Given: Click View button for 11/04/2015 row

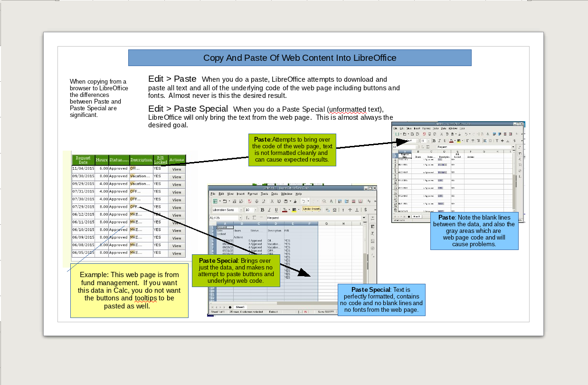Looking at the screenshot, I should point(177,169).
